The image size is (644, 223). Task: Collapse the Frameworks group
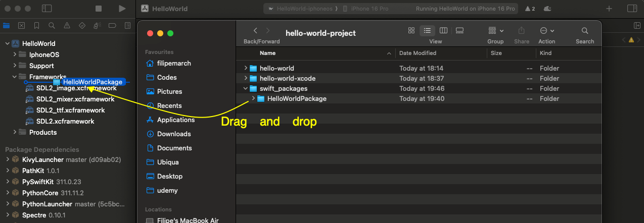point(15,77)
